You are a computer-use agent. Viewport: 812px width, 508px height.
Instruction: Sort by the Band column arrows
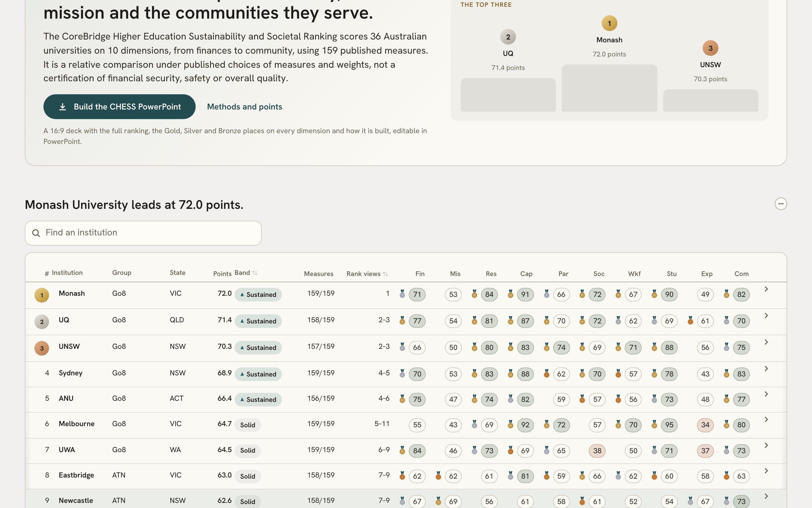[x=255, y=273]
